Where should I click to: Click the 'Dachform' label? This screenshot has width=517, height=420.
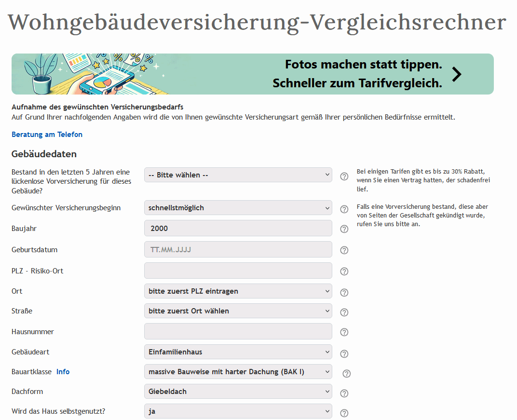[x=27, y=392]
